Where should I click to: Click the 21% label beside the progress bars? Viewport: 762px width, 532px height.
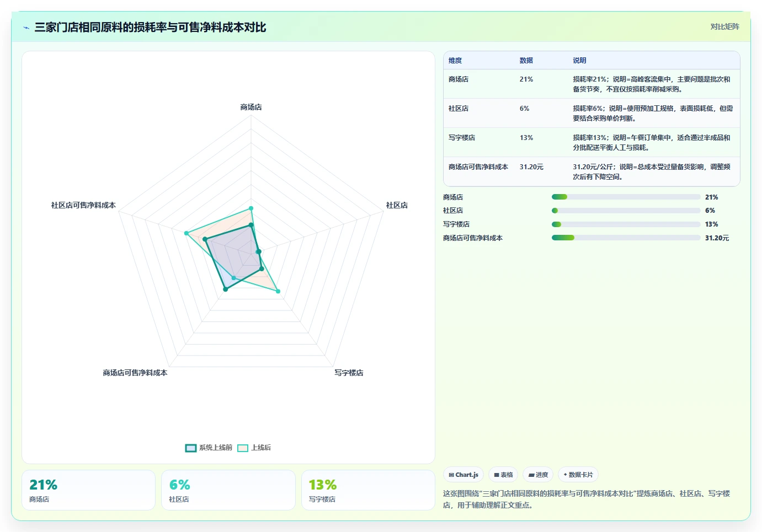pos(712,197)
